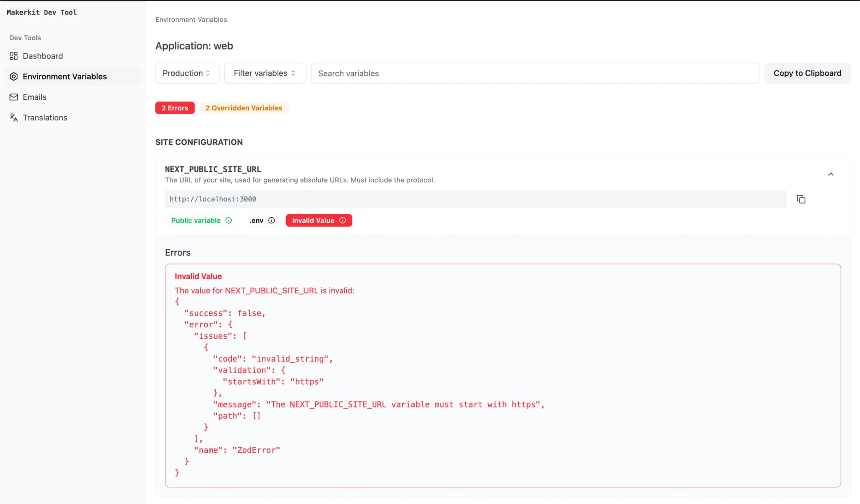
Task: Click the Dashboard grid icon in the sidebar
Action: (14, 55)
